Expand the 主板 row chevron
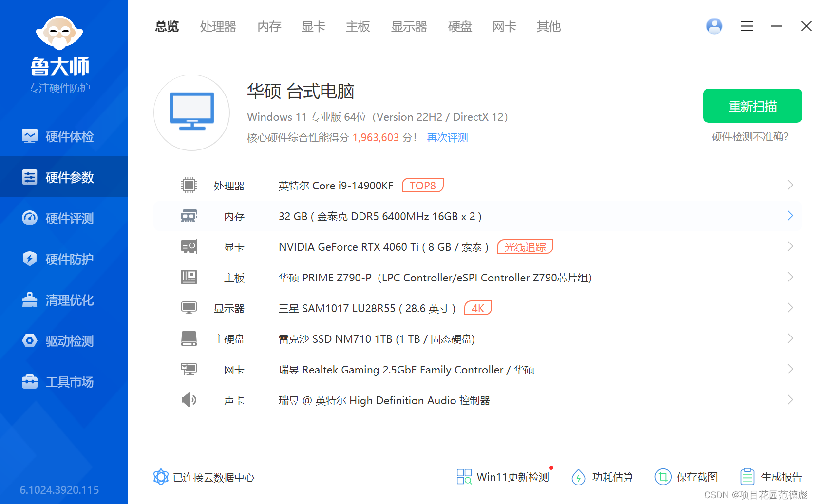815x504 pixels. pos(790,277)
